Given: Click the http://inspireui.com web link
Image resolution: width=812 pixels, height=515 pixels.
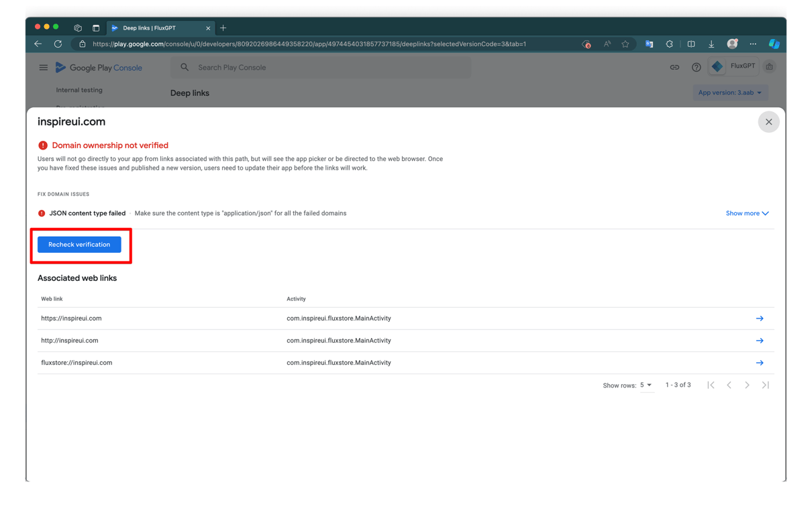Looking at the screenshot, I should tap(70, 341).
